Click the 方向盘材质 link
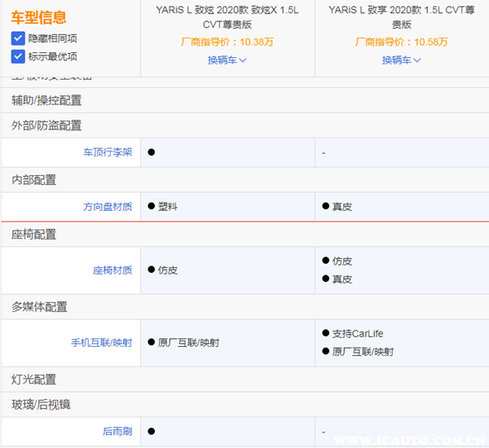This screenshot has width=489, height=448. [108, 207]
